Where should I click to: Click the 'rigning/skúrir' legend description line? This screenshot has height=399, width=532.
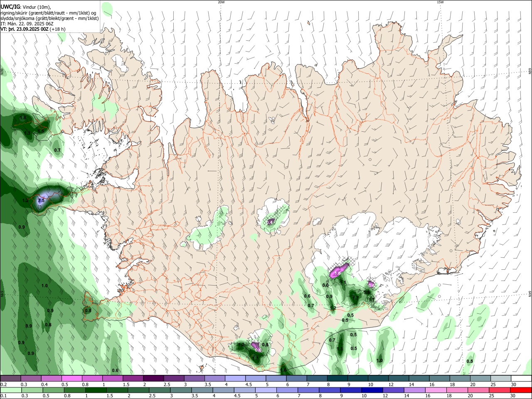click(48, 13)
